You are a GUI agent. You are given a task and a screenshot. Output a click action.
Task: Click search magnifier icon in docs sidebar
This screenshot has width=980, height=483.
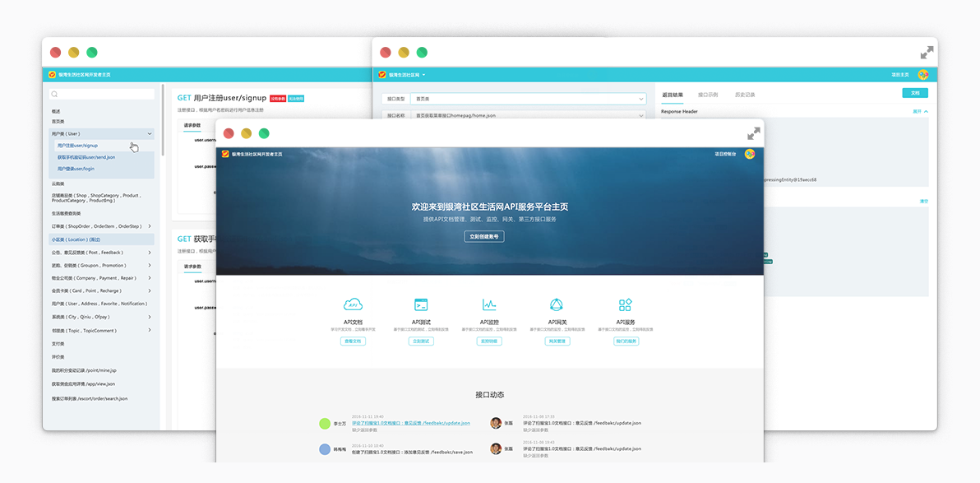point(54,95)
